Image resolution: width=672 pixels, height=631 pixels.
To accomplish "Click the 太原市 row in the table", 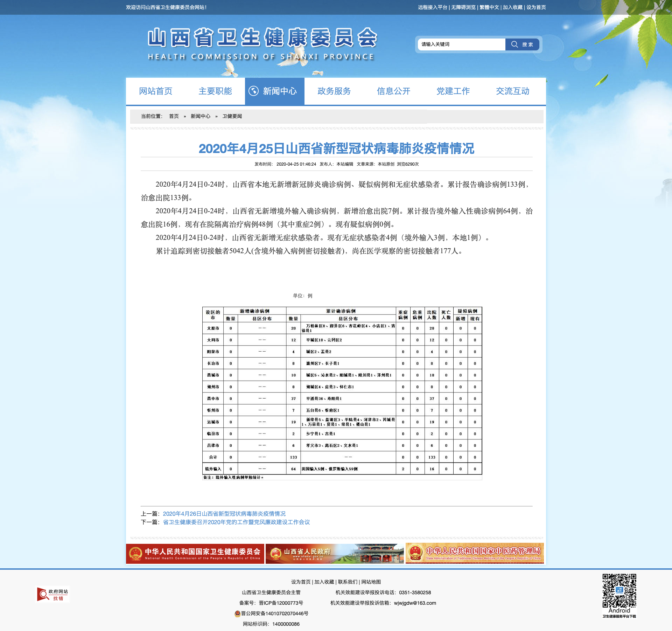I will [342, 328].
